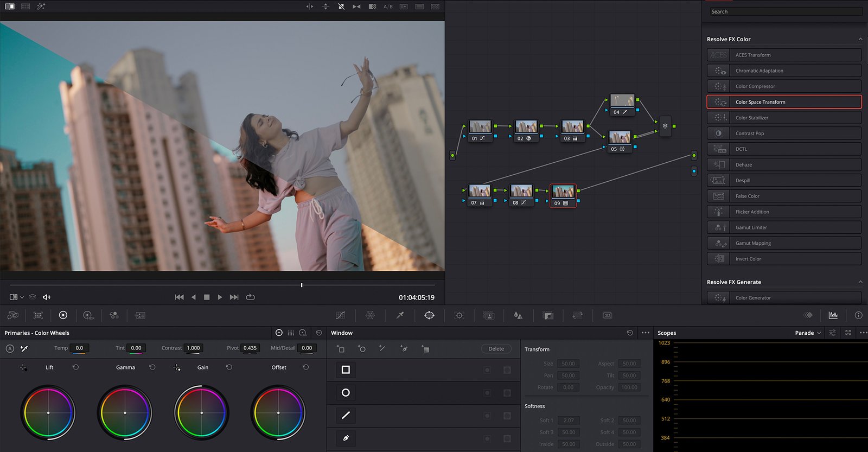The width and height of the screenshot is (868, 452).
Task: Open the viewer mode dropdown arrow
Action: click(x=22, y=297)
